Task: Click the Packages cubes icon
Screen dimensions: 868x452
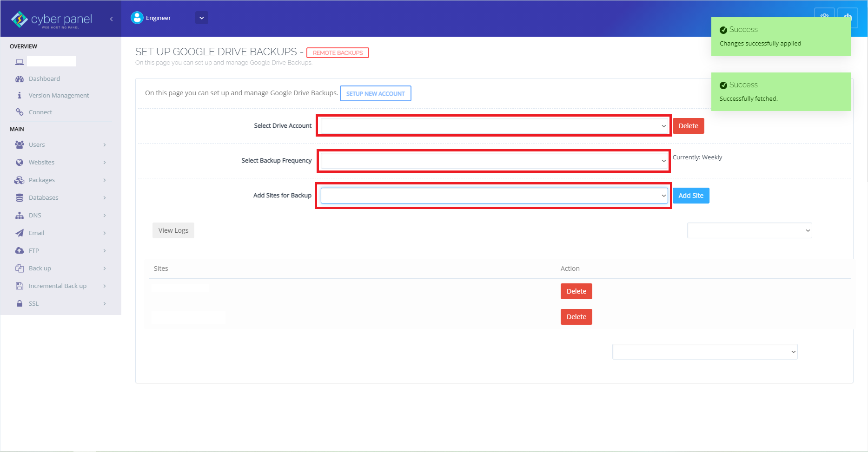Action: point(20,180)
